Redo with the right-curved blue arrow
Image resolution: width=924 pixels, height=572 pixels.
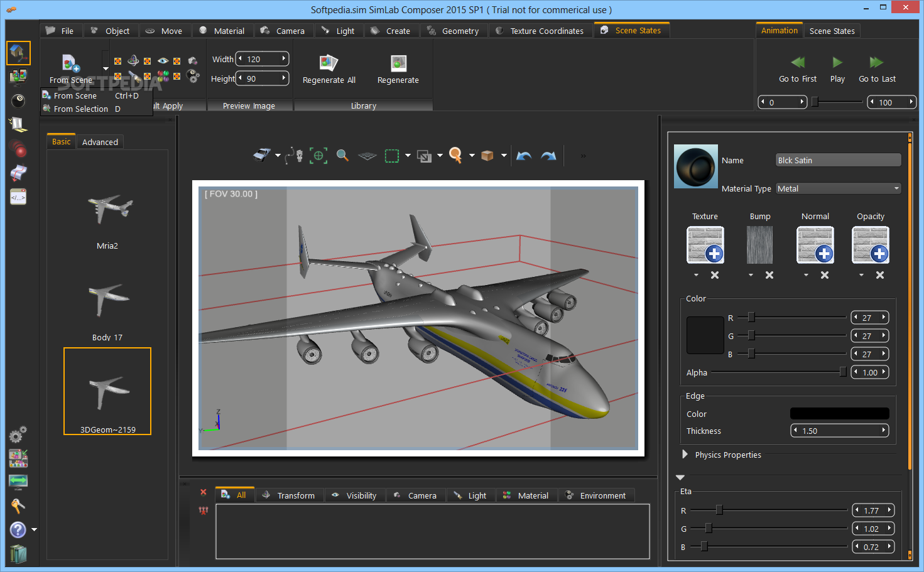pos(548,155)
